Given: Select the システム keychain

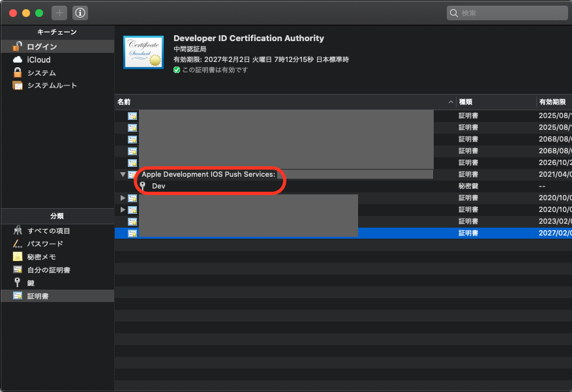Looking at the screenshot, I should pos(57,72).
